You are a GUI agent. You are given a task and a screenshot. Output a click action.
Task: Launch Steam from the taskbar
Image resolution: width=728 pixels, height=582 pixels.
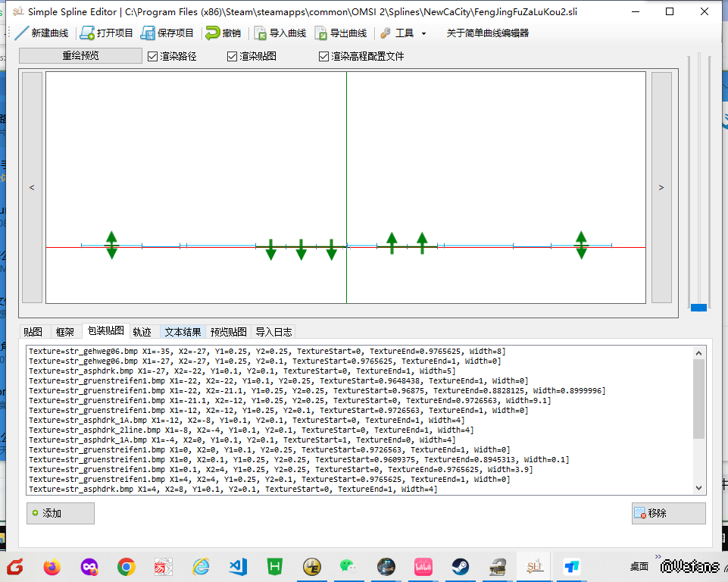(460, 566)
